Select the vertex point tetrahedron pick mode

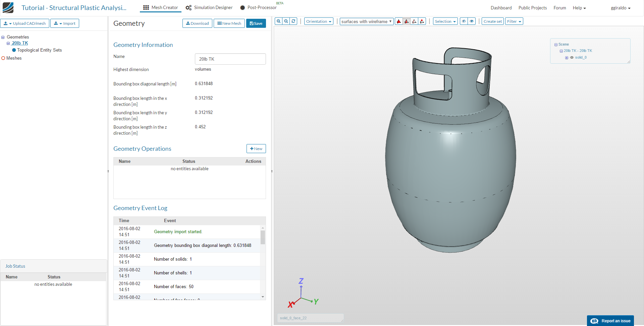point(422,21)
